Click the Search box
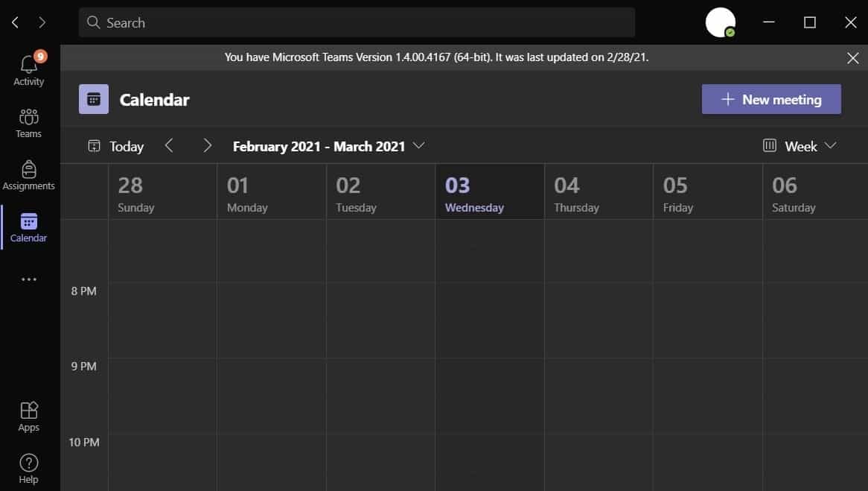Image resolution: width=868 pixels, height=491 pixels. [x=357, y=22]
